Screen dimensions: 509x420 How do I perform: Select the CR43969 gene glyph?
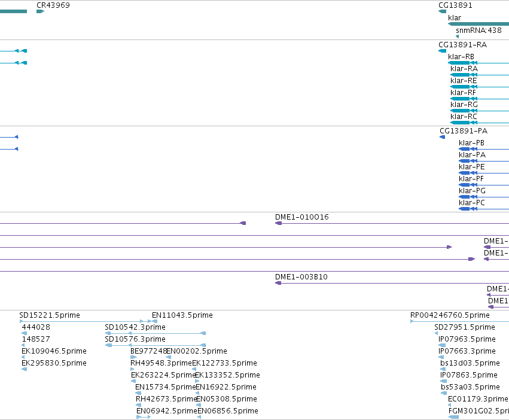click(x=40, y=11)
